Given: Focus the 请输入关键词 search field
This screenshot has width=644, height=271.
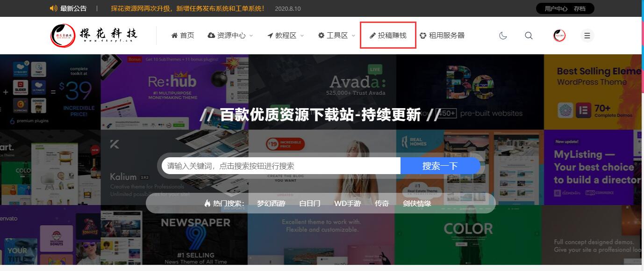Looking at the screenshot, I should point(281,166).
